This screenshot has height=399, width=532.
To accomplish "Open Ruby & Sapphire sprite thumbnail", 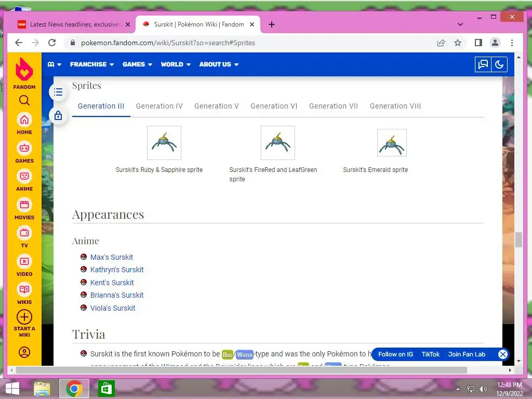I will 164,143.
